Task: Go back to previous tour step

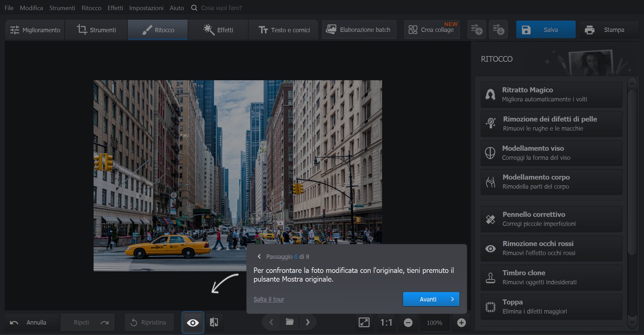Action: coord(259,257)
